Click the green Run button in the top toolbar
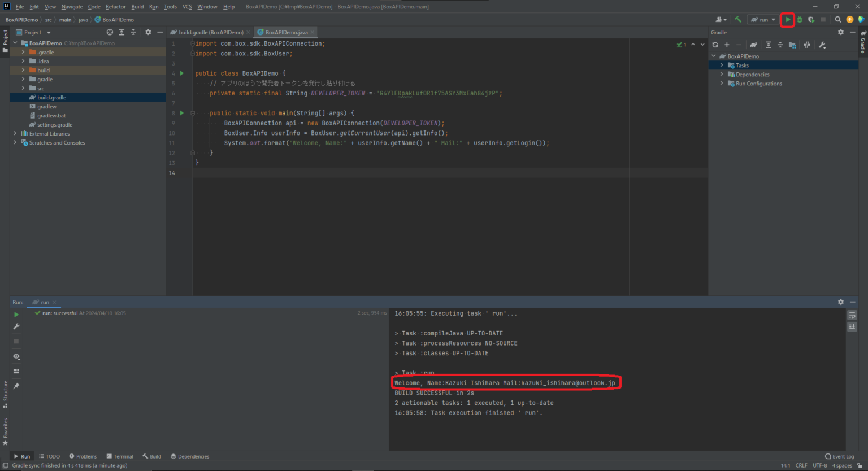This screenshot has width=868, height=471. pos(787,20)
